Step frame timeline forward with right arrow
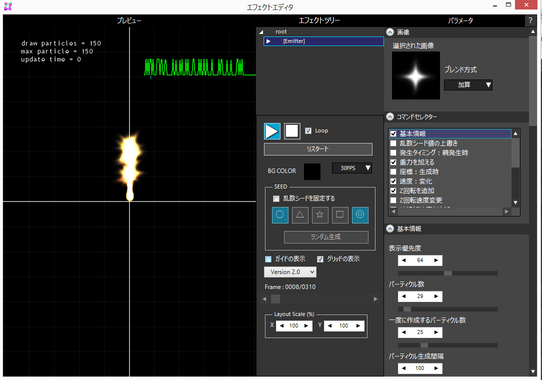Screen dimensions: 542x380 [375, 299]
